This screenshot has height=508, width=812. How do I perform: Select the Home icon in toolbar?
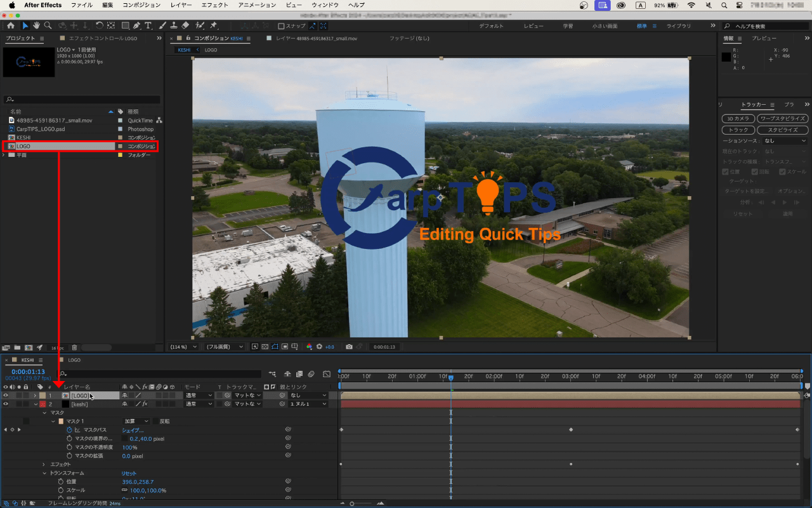(x=10, y=25)
